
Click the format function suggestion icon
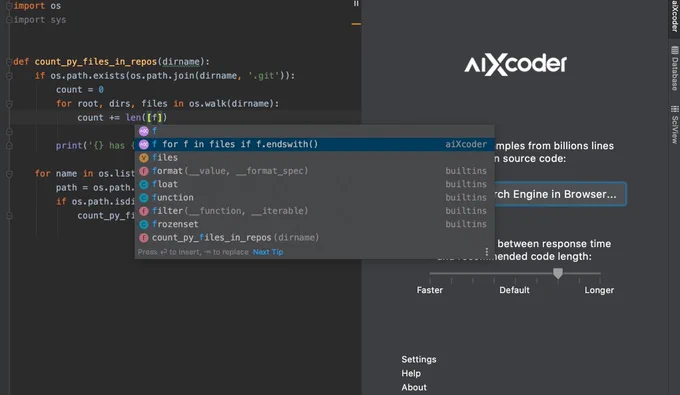144,171
